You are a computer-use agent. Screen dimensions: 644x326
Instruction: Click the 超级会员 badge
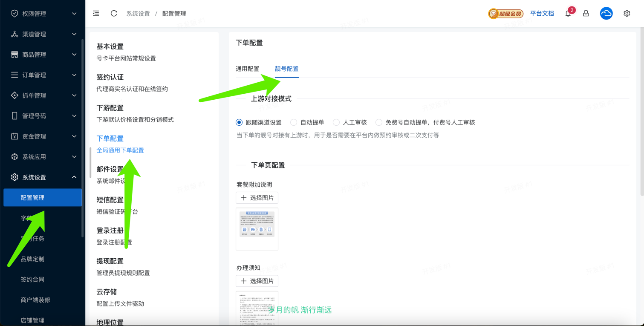[505, 14]
